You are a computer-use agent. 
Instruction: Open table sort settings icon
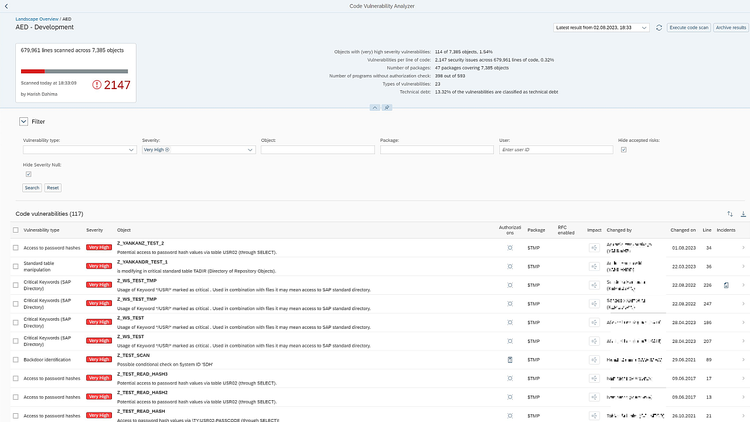coord(730,214)
